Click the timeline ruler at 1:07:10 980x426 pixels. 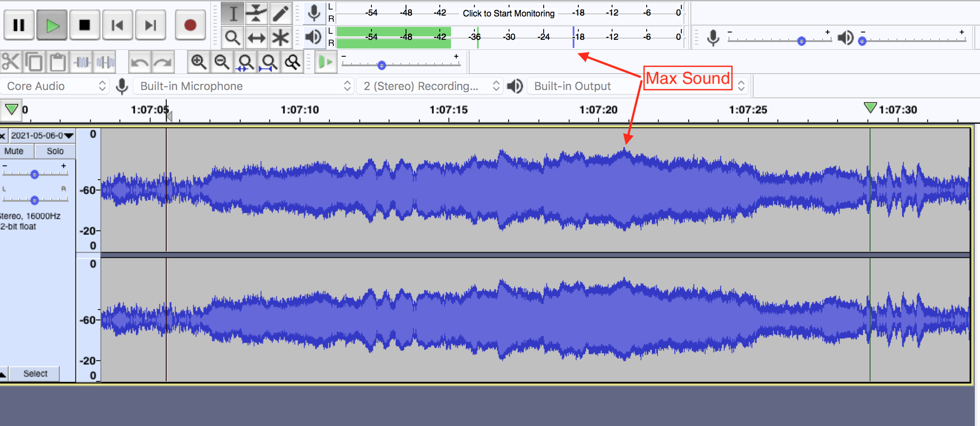[x=300, y=110]
